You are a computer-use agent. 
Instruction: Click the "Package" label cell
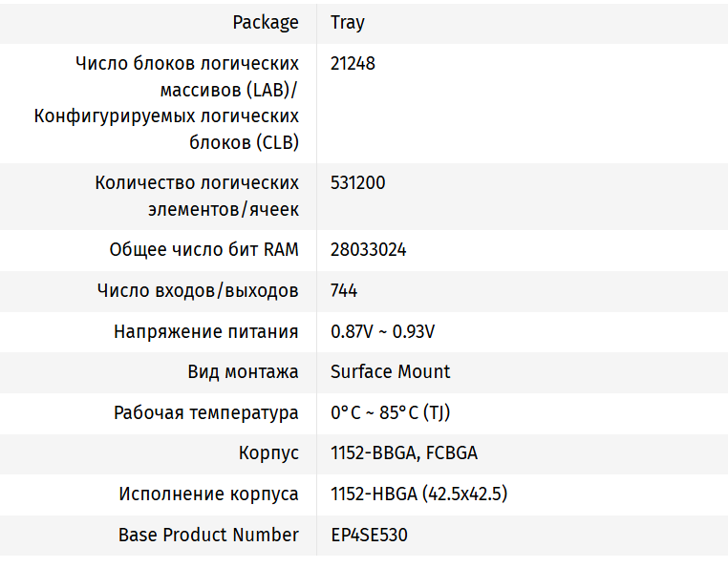pos(266,22)
